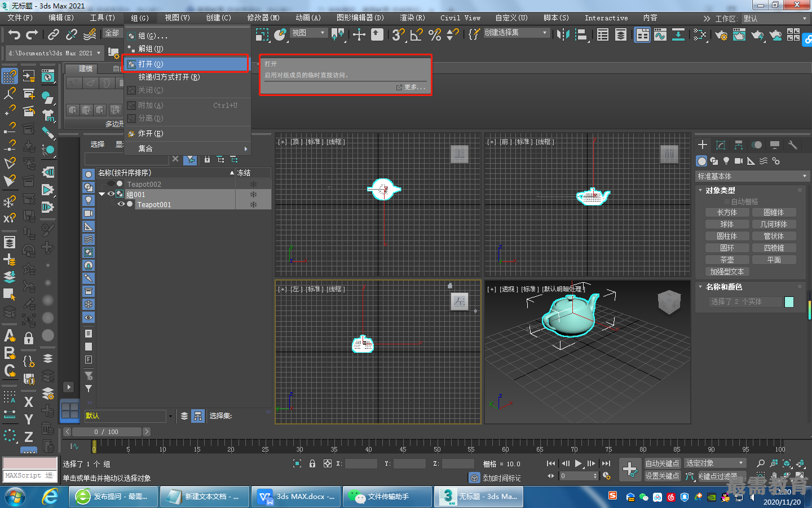The width and height of the screenshot is (812, 508).
Task: Toggle frozen state for 组001 row
Action: pyautogui.click(x=253, y=194)
